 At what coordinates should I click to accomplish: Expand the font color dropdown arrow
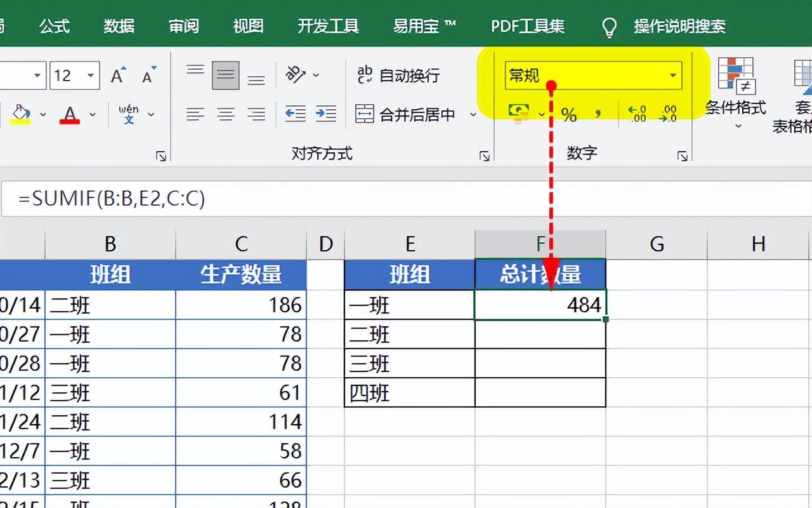coord(93,114)
